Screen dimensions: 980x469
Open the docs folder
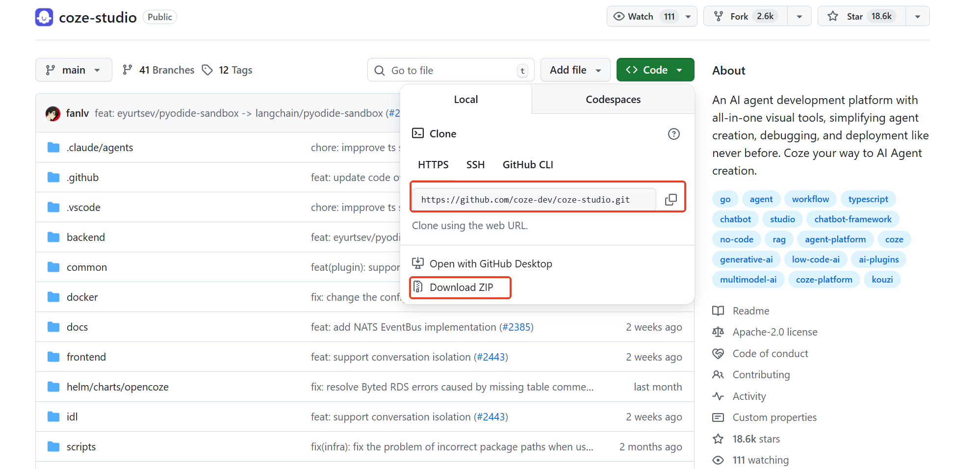(77, 327)
